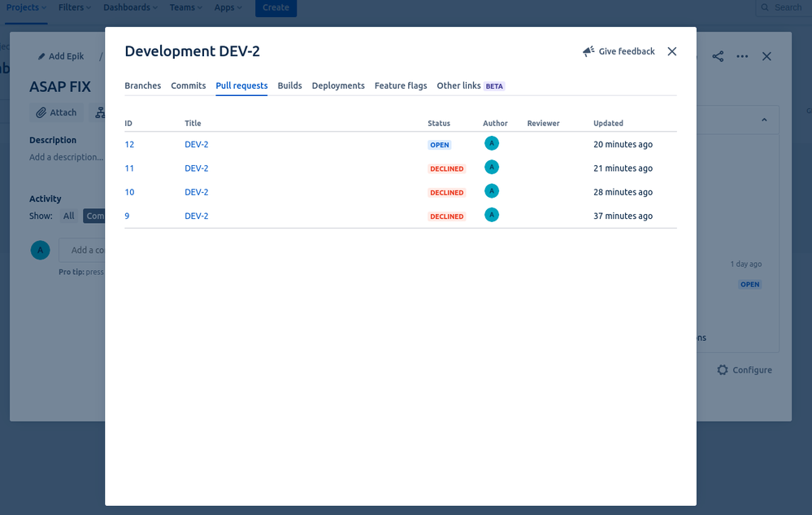Click the Reviewer column header
Screen dimensions: 812x515
point(543,124)
